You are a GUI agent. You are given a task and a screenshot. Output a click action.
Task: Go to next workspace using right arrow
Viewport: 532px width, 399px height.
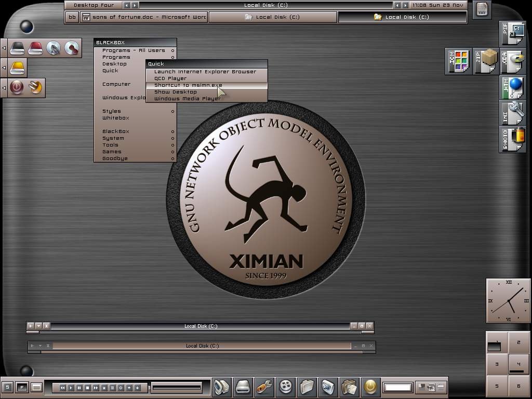(x=135, y=5)
